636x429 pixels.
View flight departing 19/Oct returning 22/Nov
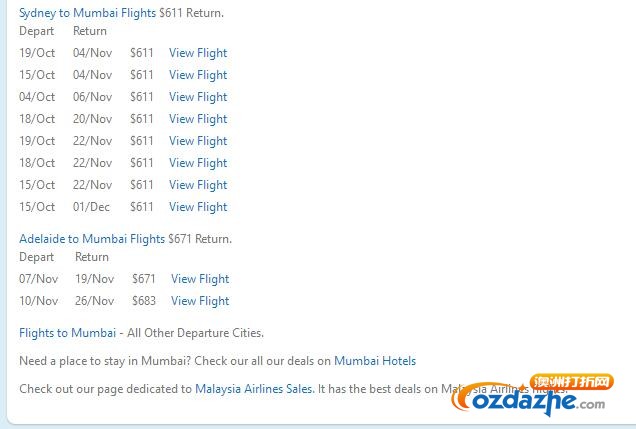tap(198, 141)
